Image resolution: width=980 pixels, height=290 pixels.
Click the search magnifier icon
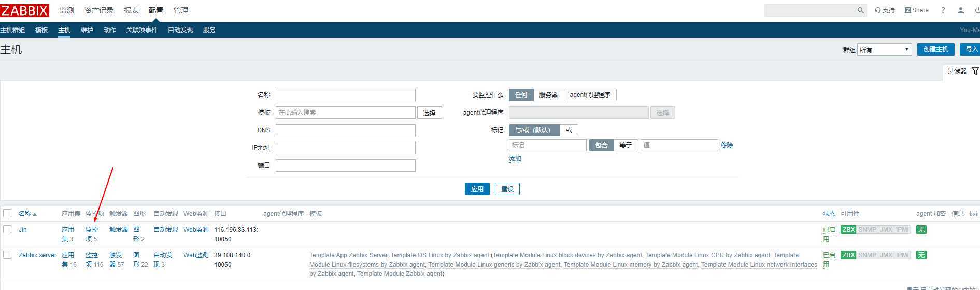point(860,10)
